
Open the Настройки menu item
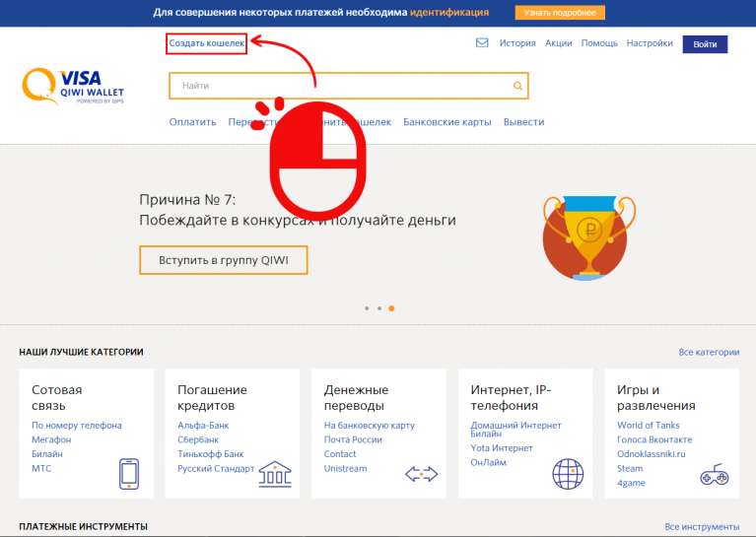650,43
